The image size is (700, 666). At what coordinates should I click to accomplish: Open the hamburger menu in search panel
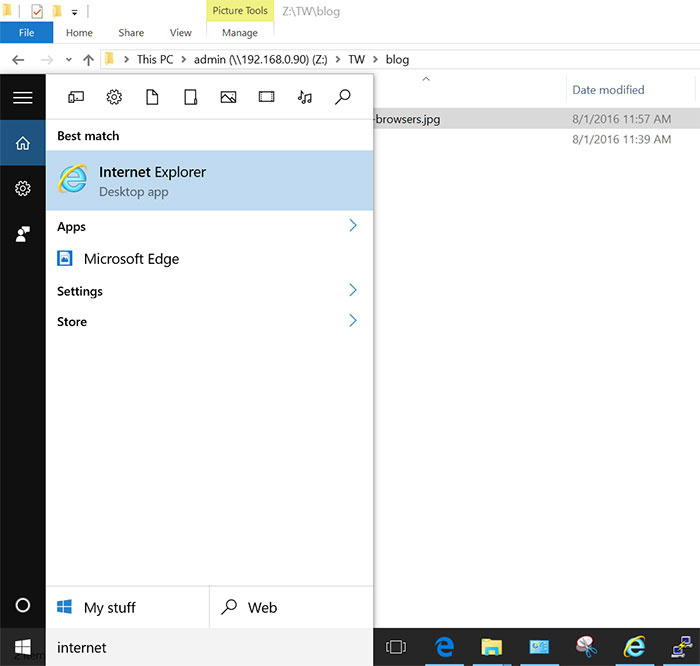[x=23, y=97]
